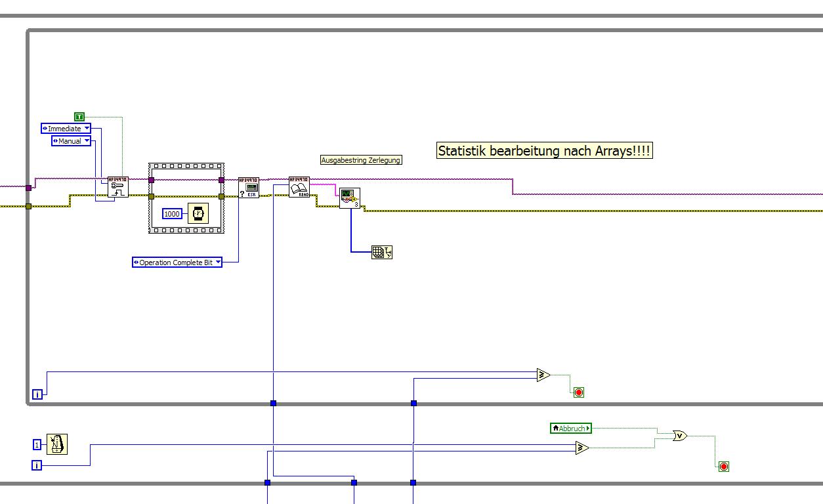Click the purple tunnel on the loop's left border

pos(28,188)
